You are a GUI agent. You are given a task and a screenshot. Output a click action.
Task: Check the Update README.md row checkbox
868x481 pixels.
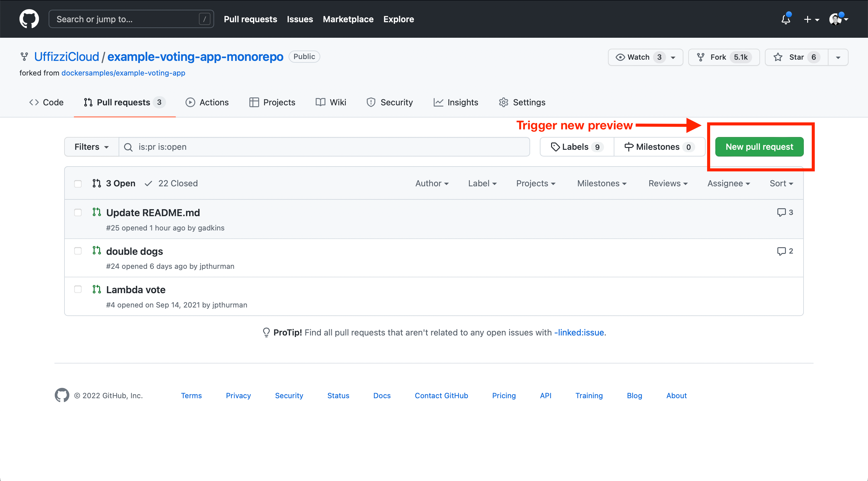78,212
